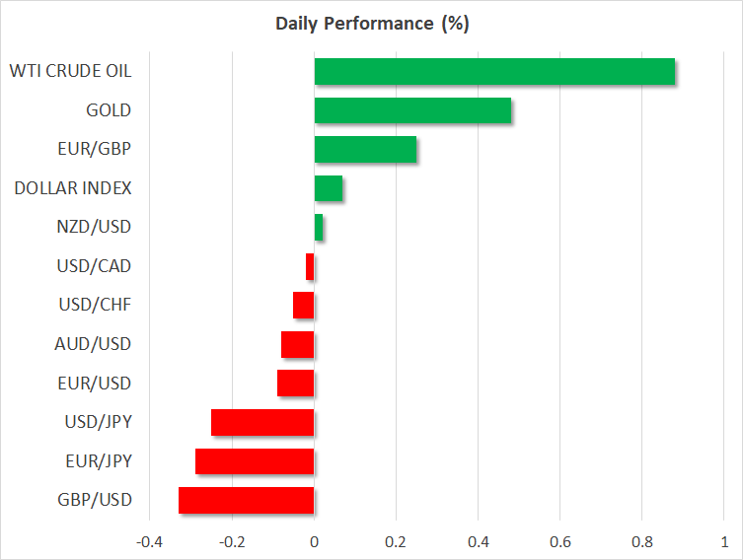Click the tiny USD/CAD red bar
Viewport: 743px width, 560px height.
tap(310, 266)
